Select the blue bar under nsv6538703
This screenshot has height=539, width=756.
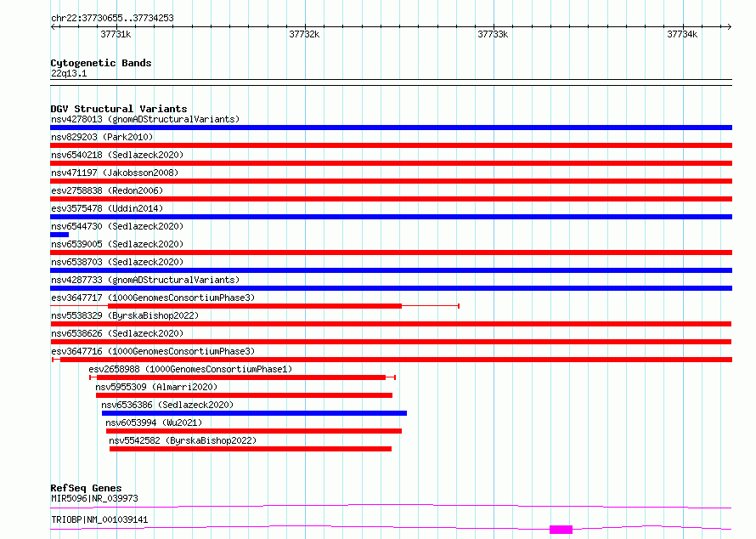pyautogui.click(x=391, y=270)
